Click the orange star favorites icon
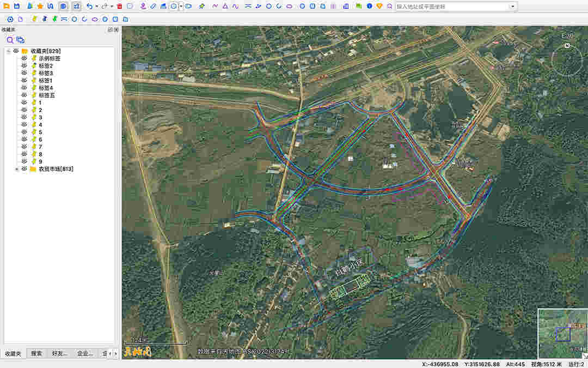 (40, 6)
